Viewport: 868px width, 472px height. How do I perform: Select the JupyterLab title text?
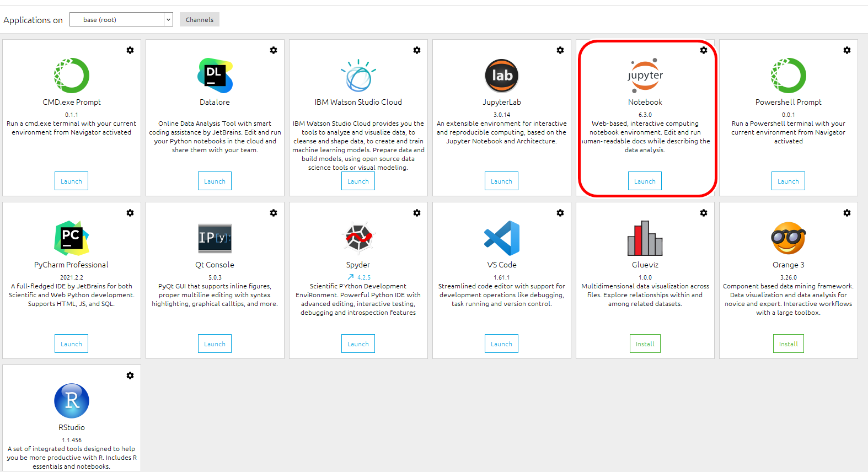(x=502, y=102)
